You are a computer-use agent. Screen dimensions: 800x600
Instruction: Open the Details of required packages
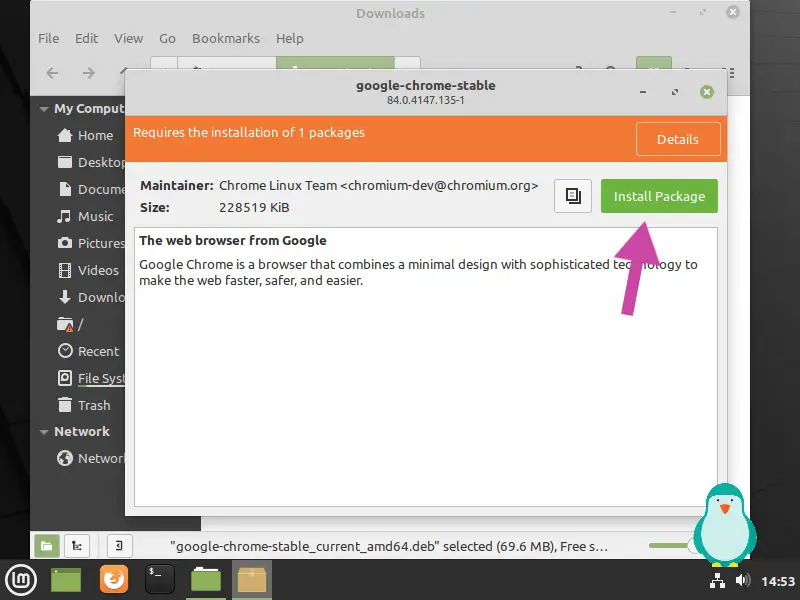(678, 139)
